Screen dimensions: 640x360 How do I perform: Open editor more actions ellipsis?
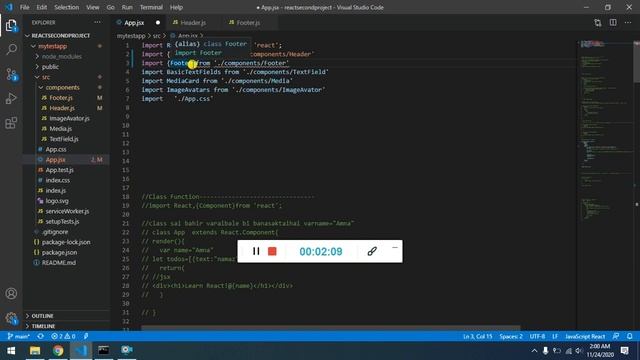click(628, 23)
